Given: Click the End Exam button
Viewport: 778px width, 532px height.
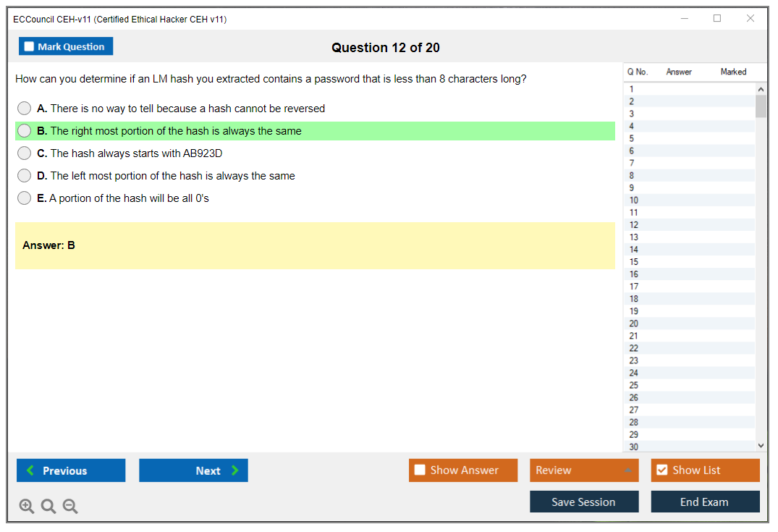Looking at the screenshot, I should click(x=705, y=502).
